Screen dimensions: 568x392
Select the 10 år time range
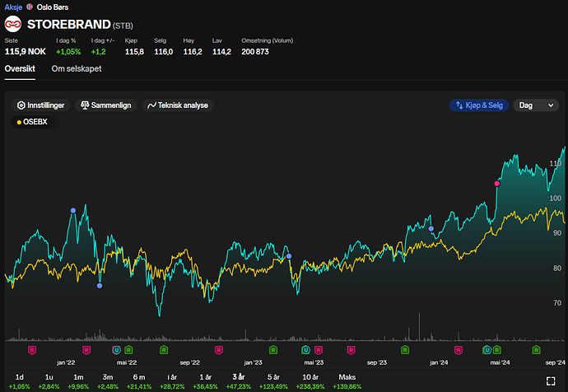click(x=310, y=381)
